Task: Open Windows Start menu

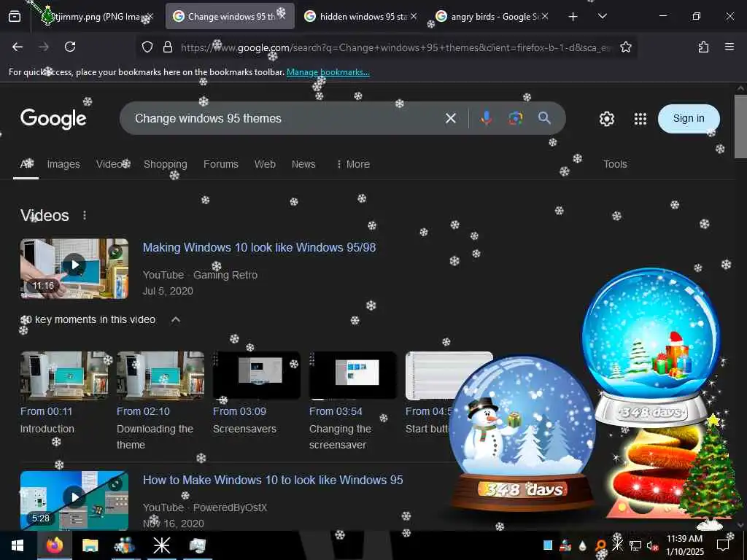Action: tap(18, 545)
